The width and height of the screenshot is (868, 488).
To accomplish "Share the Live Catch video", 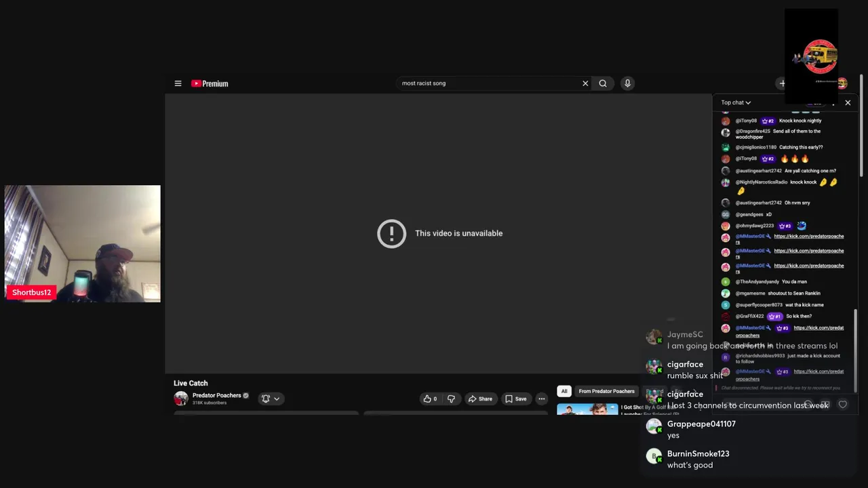I will pos(479,399).
